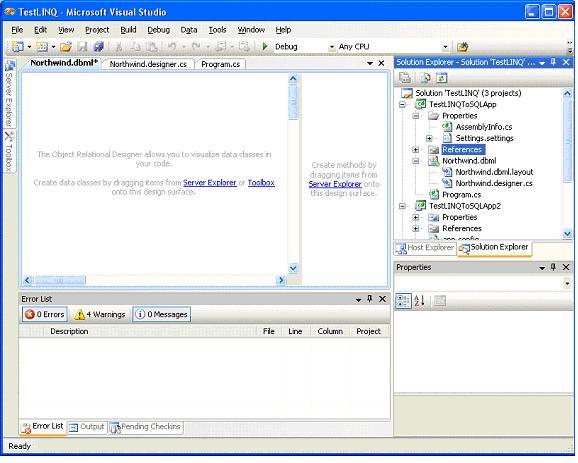Screen dimensions: 578x463
Task: Open the New Project dropdown arrow
Action: [29, 47]
